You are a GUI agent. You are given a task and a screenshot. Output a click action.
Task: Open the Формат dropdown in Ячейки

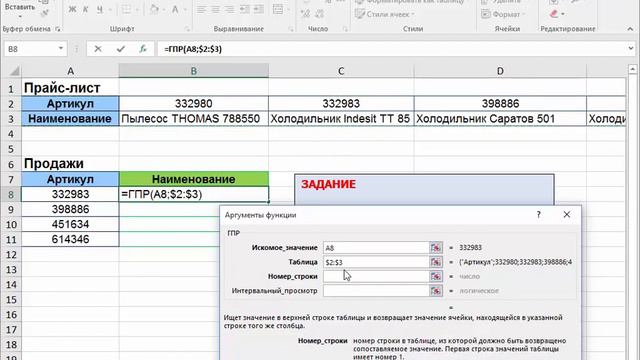coord(503,14)
